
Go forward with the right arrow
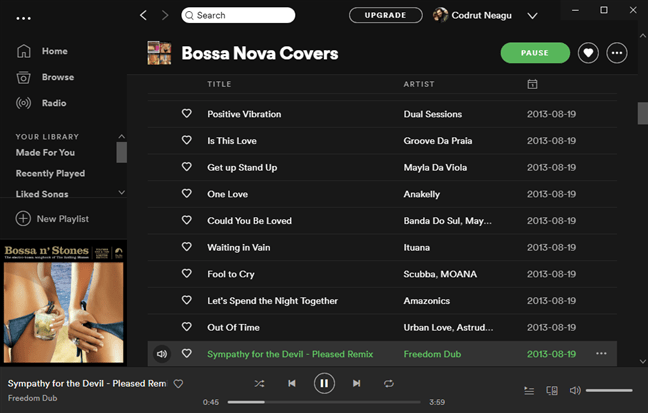(165, 15)
